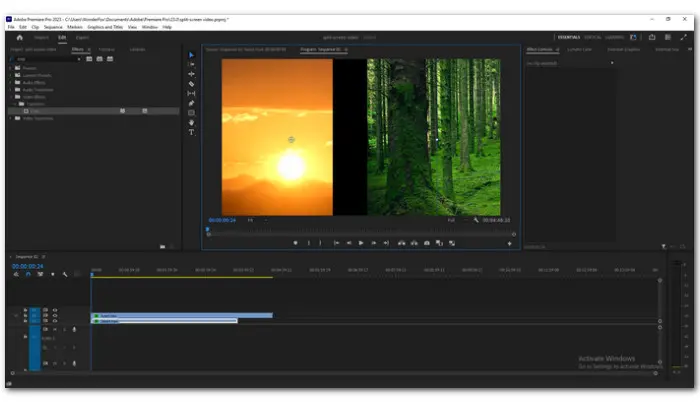The image size is (700, 407).
Task: Switch to the Essentials workspace
Action: 569,37
